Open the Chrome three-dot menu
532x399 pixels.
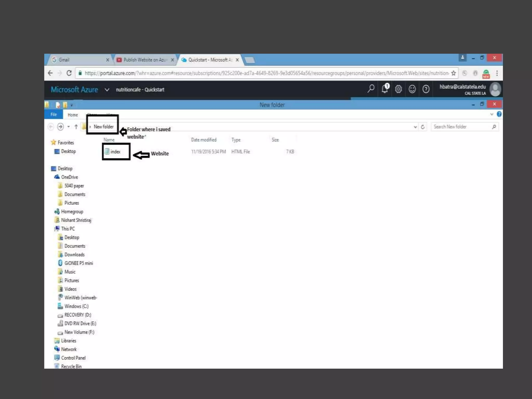click(497, 73)
